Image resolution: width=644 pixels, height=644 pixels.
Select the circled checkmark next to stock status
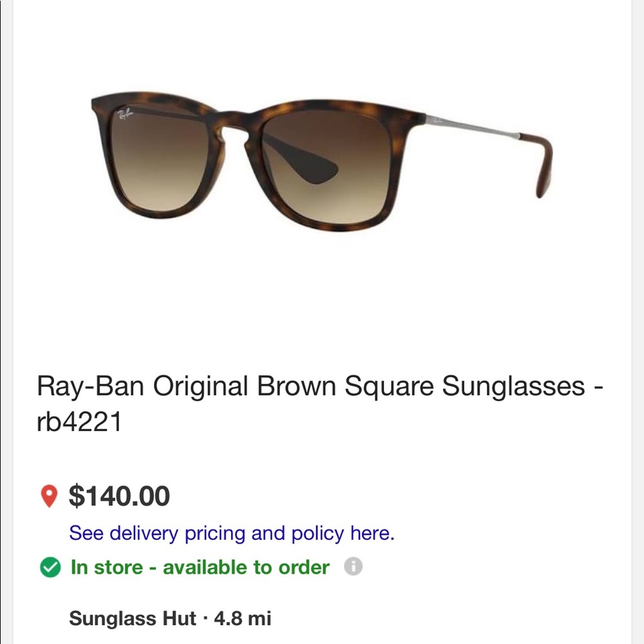click(51, 567)
